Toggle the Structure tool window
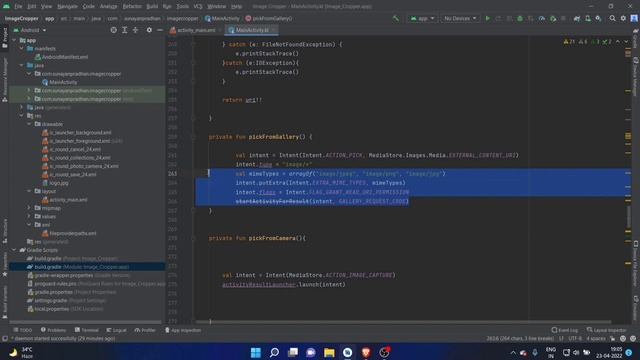 point(4,231)
